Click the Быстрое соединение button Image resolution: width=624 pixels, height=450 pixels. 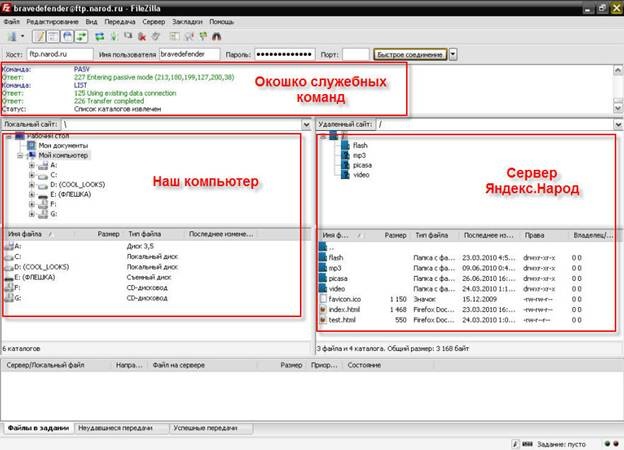pos(410,55)
